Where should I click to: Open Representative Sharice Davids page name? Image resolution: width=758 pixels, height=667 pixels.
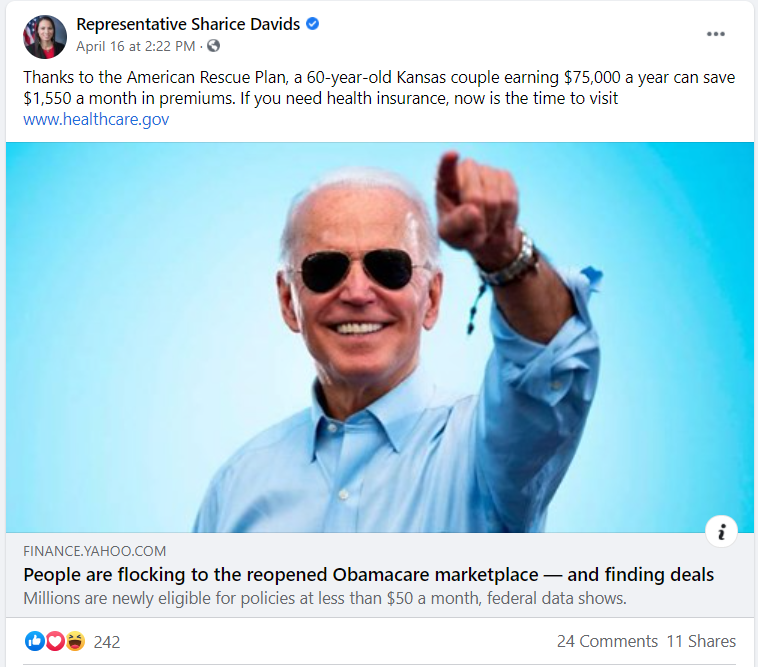click(188, 24)
